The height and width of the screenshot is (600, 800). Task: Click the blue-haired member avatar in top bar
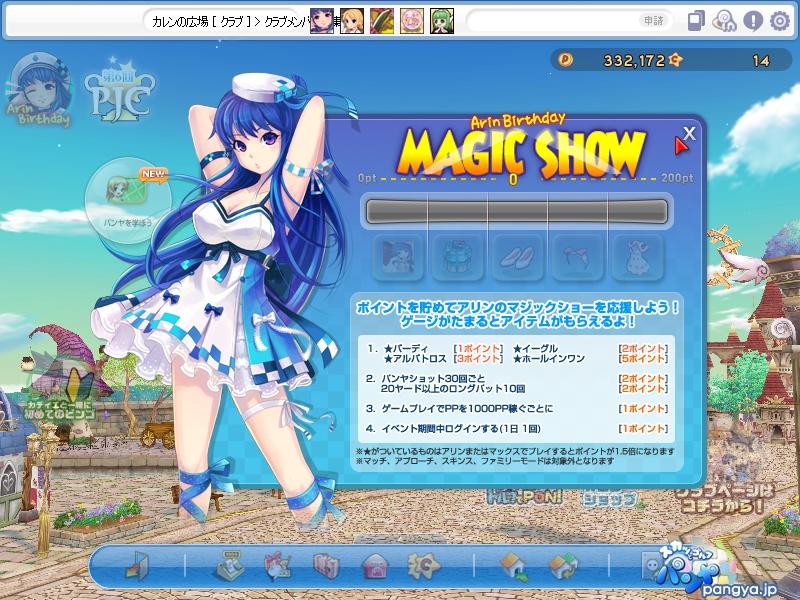(x=322, y=21)
